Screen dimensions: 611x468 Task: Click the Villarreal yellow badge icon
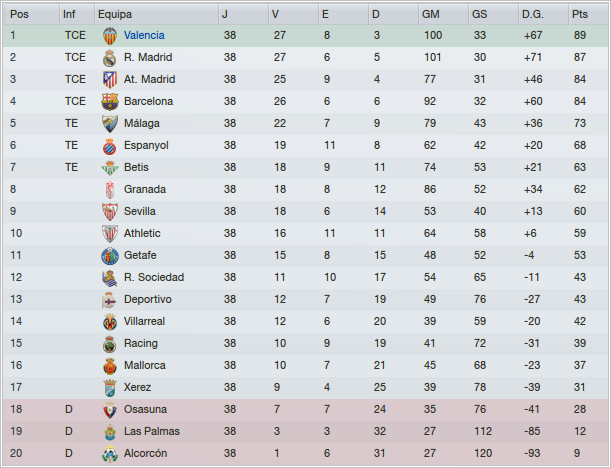(109, 321)
